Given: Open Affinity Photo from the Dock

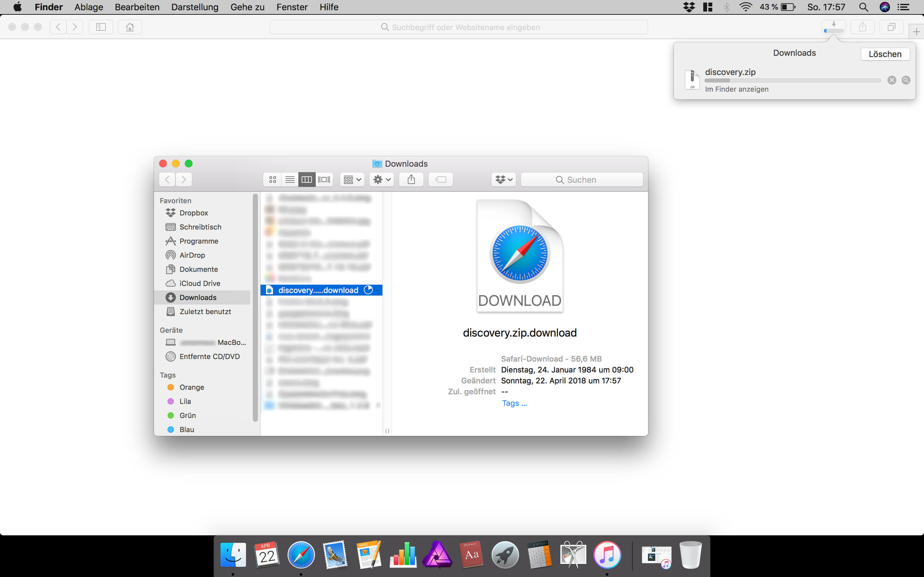Looking at the screenshot, I should (437, 555).
